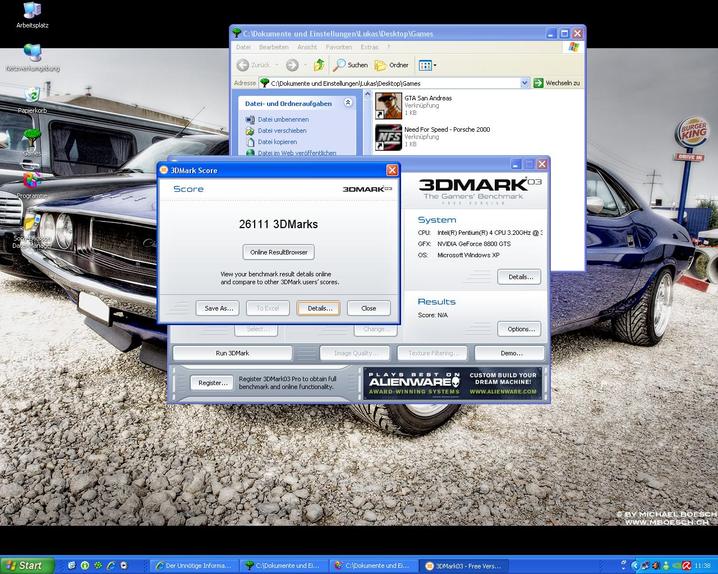Click the Run 3DMark button
Viewport: 718px width, 574px height.
[x=232, y=353]
